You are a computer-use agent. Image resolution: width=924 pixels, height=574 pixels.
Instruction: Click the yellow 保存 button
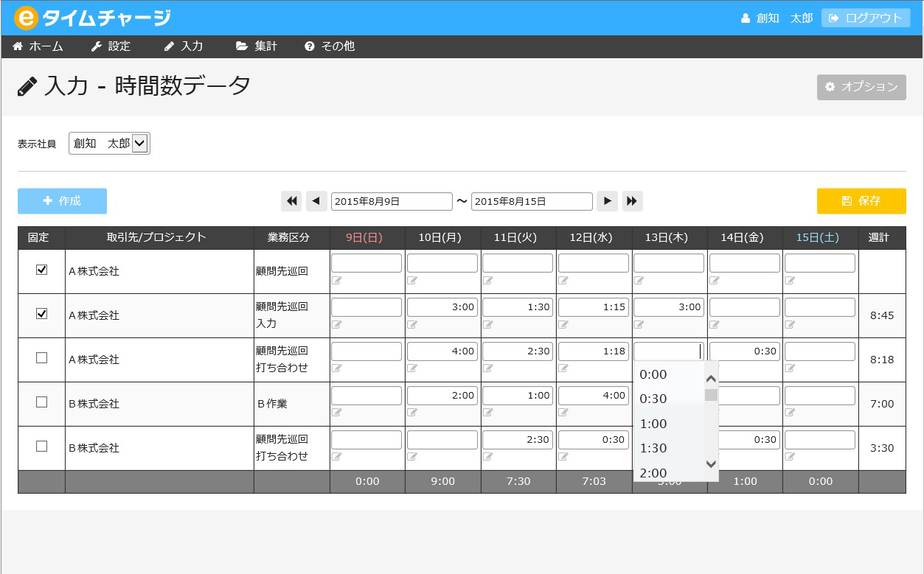pyautogui.click(x=861, y=201)
